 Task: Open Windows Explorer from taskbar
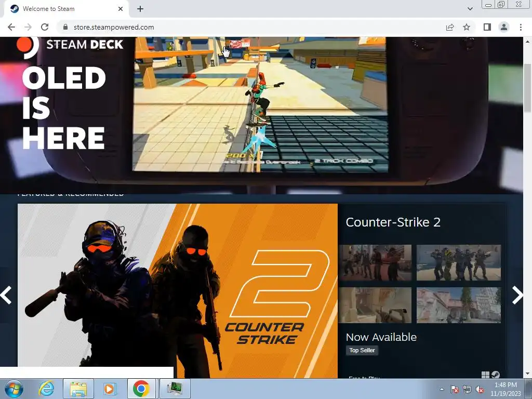click(78, 389)
